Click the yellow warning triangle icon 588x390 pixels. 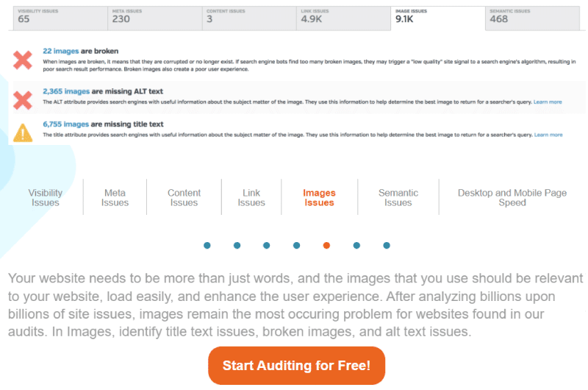point(23,133)
